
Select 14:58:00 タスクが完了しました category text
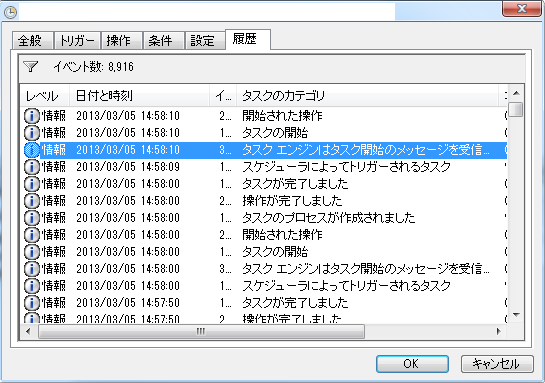295,184
